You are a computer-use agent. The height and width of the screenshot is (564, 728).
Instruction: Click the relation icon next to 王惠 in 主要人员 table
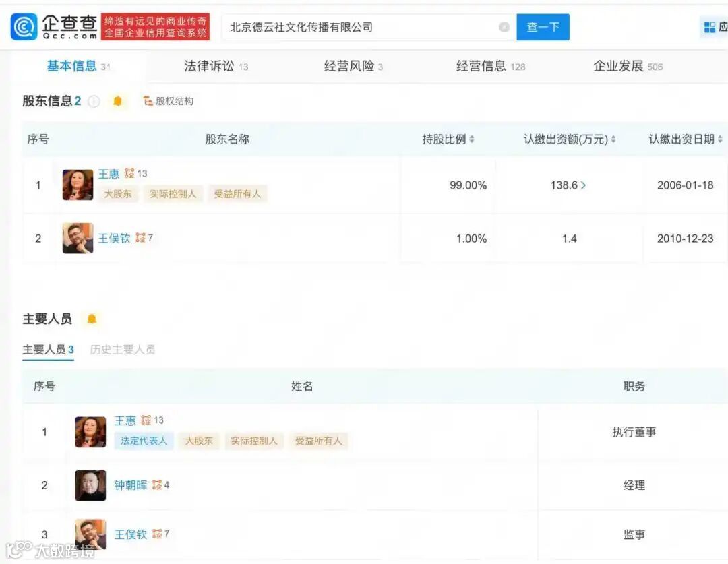(146, 420)
